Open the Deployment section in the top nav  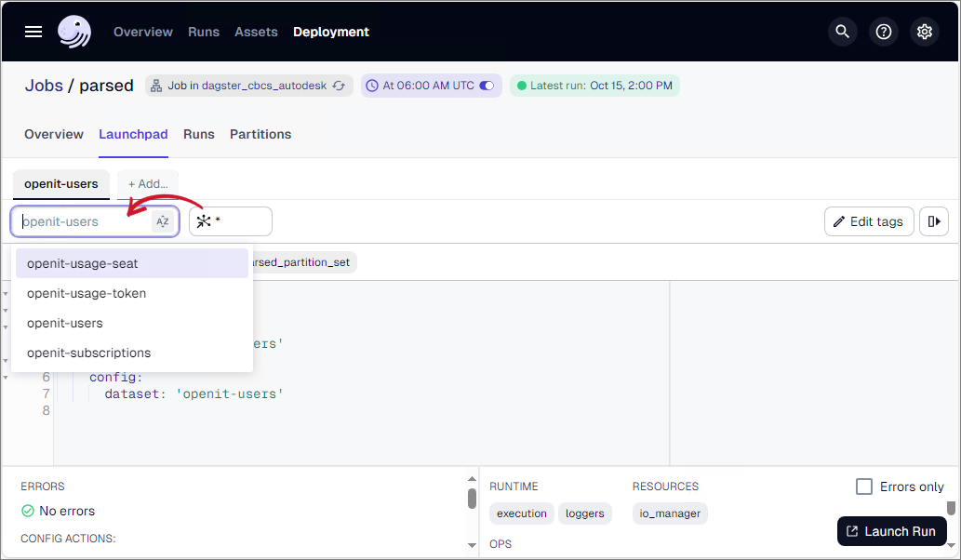pyautogui.click(x=330, y=31)
